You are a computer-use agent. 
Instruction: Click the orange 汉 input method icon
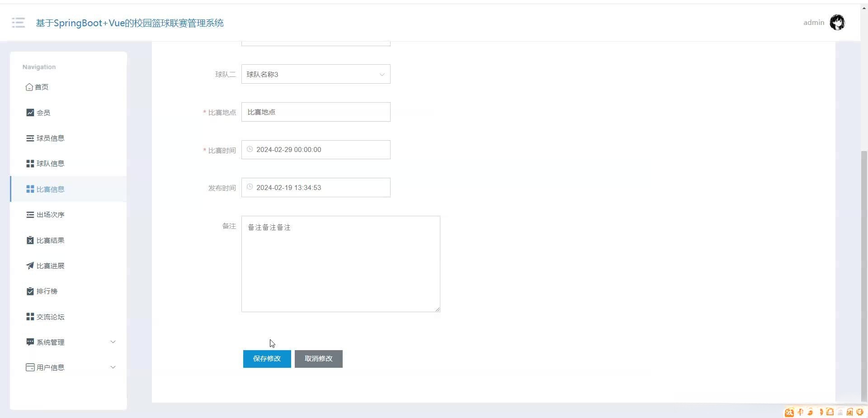pos(789,412)
